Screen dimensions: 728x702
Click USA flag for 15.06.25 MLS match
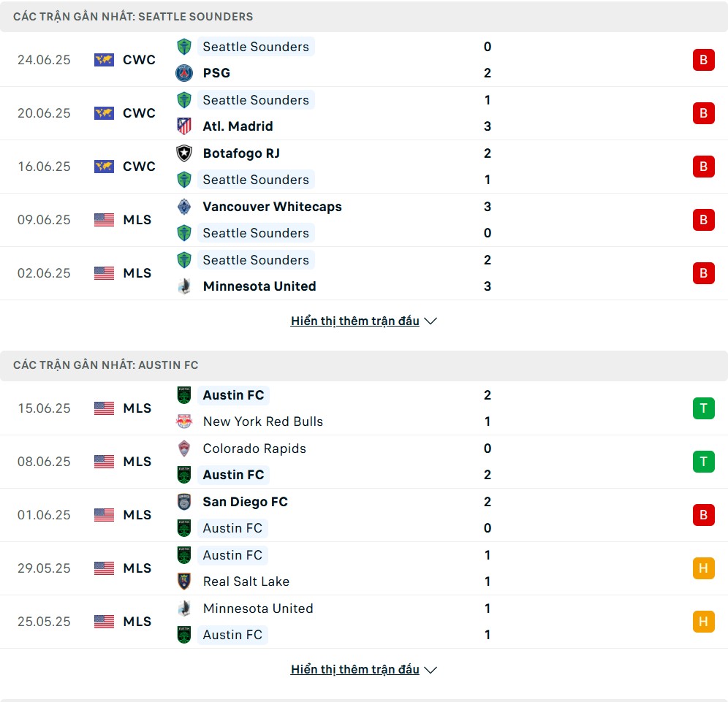pyautogui.click(x=104, y=408)
